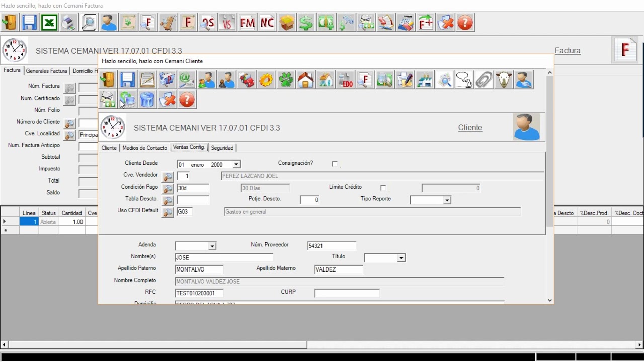
Task: Click the lookup button beside Cve. Vendedor
Action: click(168, 177)
